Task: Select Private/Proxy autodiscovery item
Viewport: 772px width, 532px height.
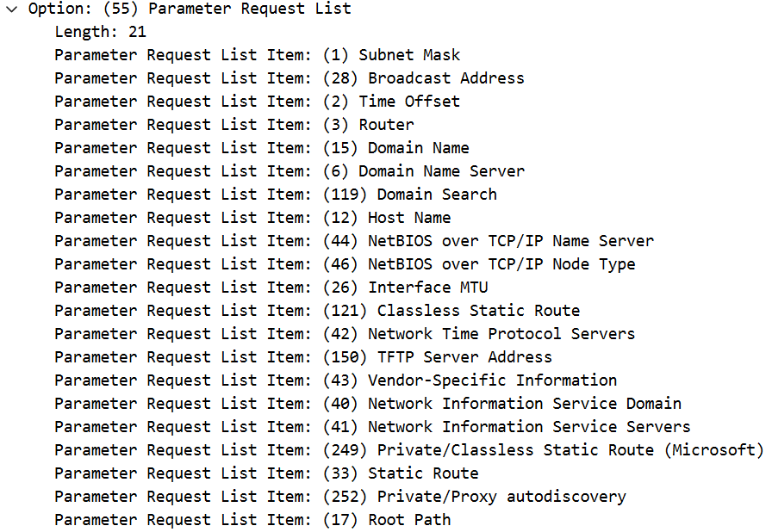Action: (x=339, y=497)
